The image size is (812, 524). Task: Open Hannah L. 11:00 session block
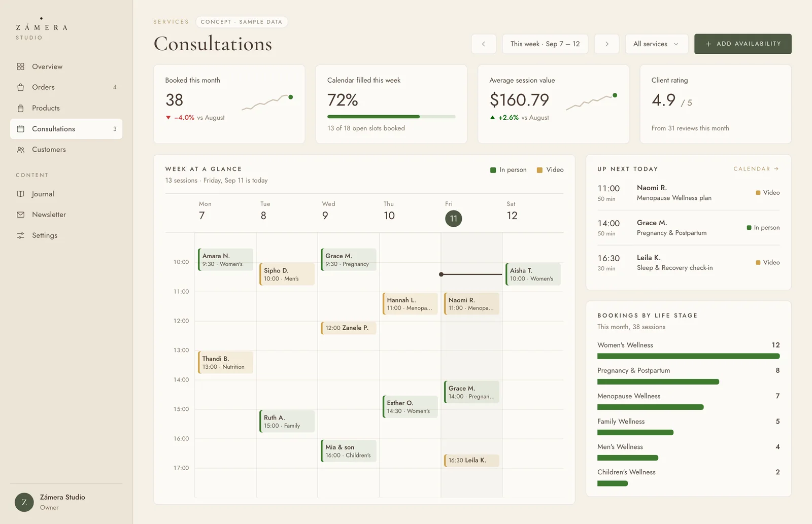point(410,304)
